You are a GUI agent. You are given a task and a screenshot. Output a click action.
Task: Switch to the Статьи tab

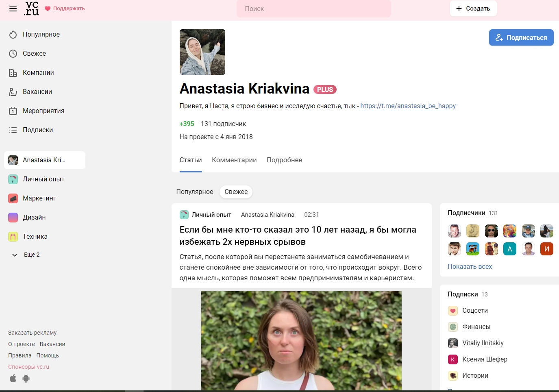point(191,160)
